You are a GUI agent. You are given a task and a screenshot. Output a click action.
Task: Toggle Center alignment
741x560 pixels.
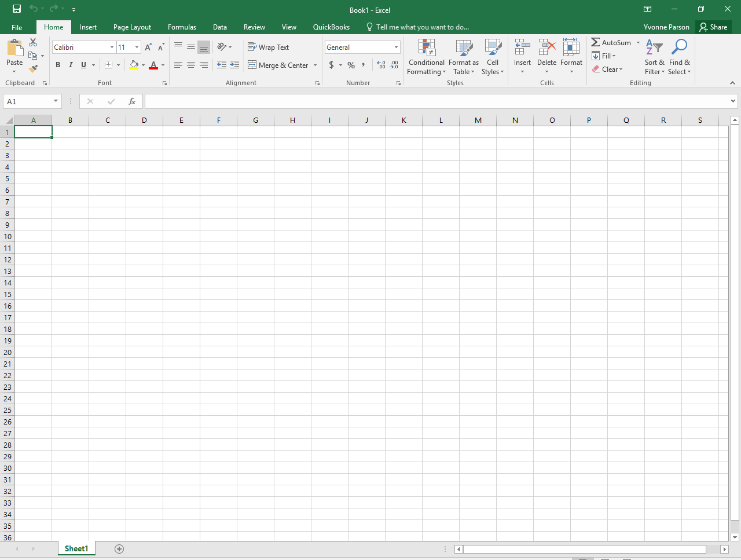pos(191,65)
